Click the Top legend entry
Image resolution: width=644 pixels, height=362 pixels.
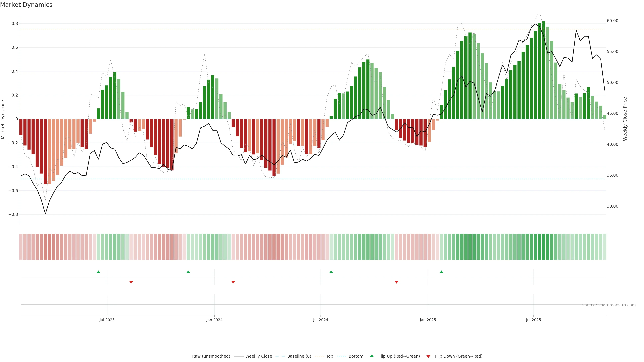click(330, 356)
